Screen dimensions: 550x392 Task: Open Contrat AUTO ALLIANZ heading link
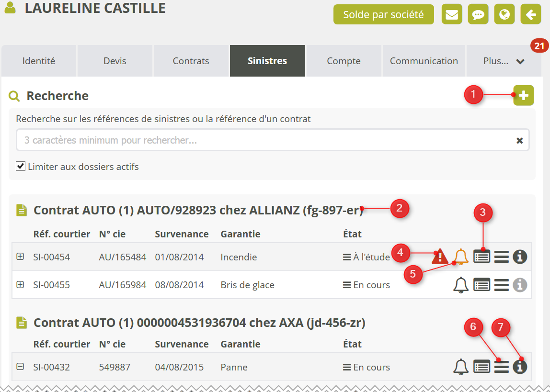pos(198,210)
